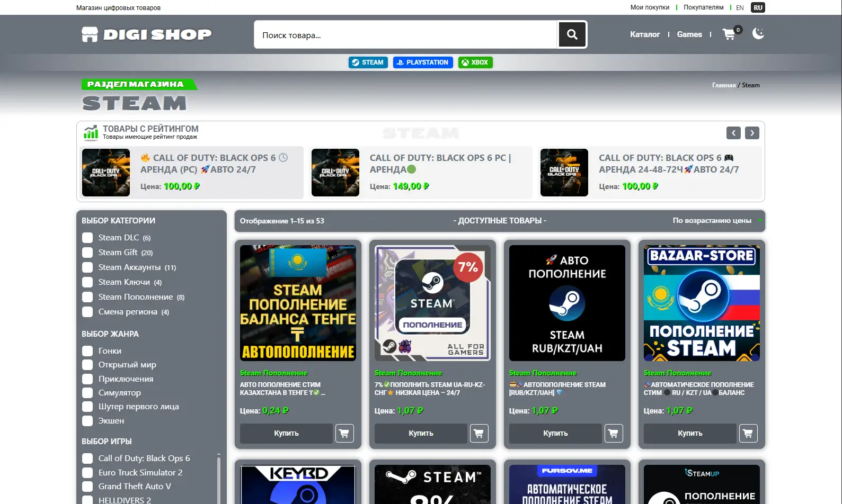The width and height of the screenshot is (842, 504).
Task: Enable the Гонки genre checkbox
Action: click(x=87, y=351)
